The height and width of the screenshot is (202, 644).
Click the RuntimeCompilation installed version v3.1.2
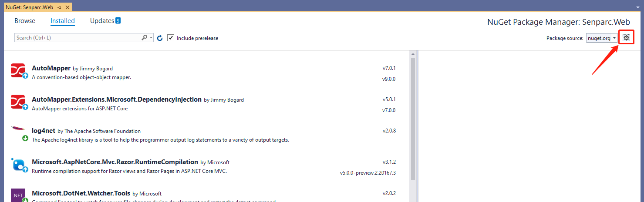pos(389,162)
